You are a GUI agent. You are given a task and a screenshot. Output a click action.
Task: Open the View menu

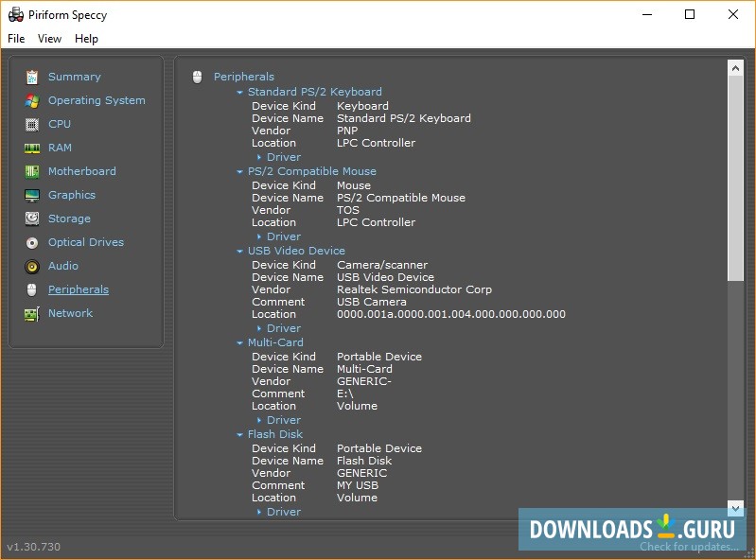click(49, 39)
